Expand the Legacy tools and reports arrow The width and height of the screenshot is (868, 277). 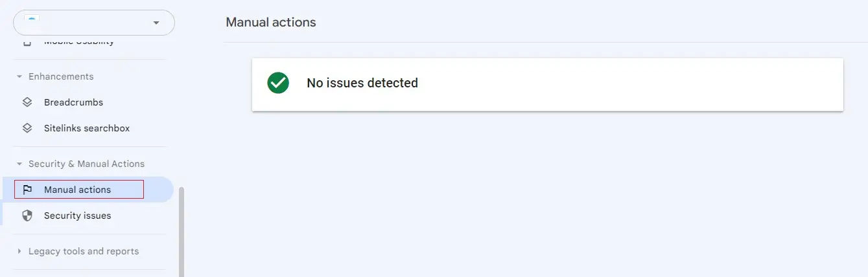19,251
